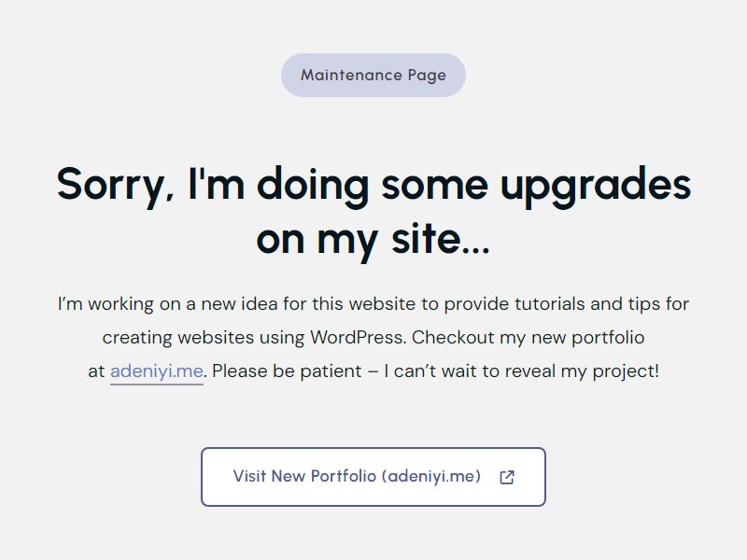
Task: Click the word "upgrades" in the heading
Action: point(596,186)
